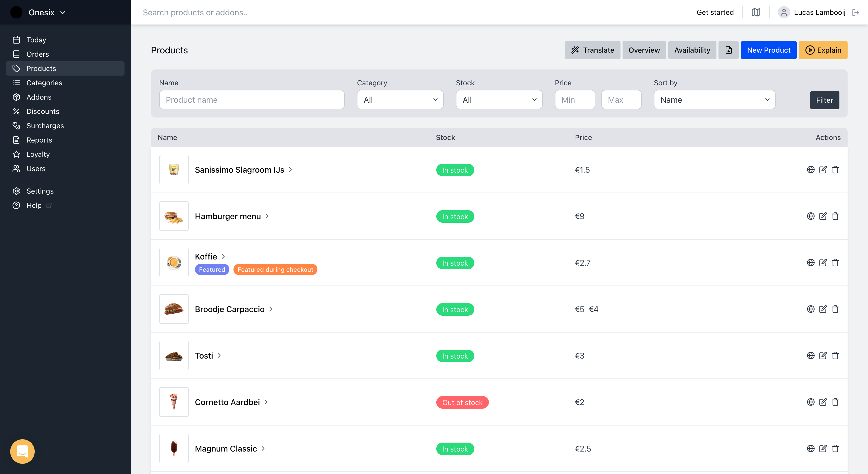This screenshot has height=474, width=868.
Task: Edit the Magnum Classic product
Action: pos(823,449)
